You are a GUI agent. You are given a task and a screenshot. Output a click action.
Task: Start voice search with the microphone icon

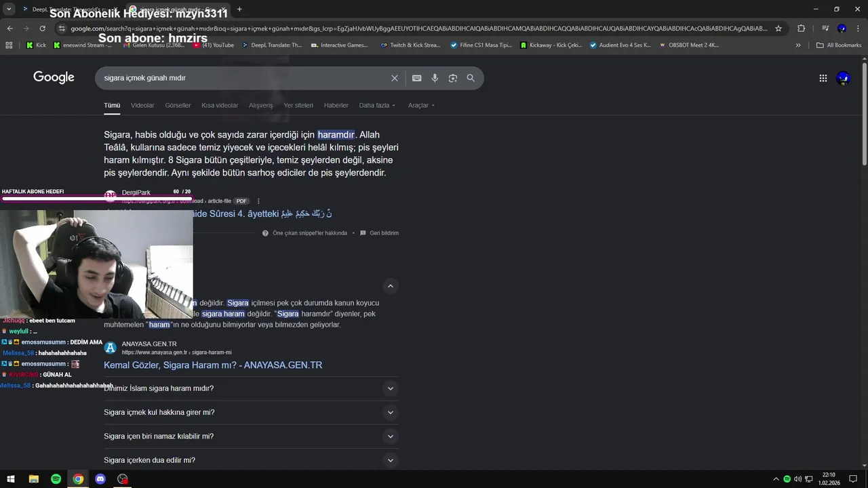point(435,78)
